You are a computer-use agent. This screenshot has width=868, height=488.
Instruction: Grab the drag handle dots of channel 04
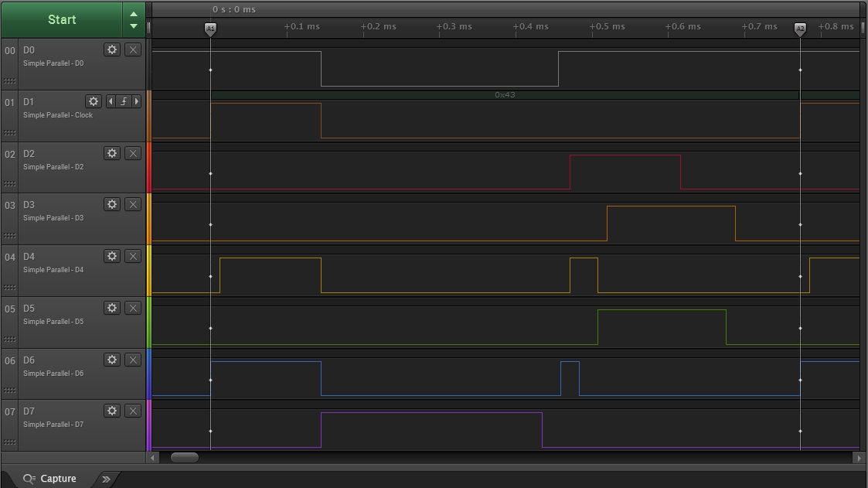[9, 288]
